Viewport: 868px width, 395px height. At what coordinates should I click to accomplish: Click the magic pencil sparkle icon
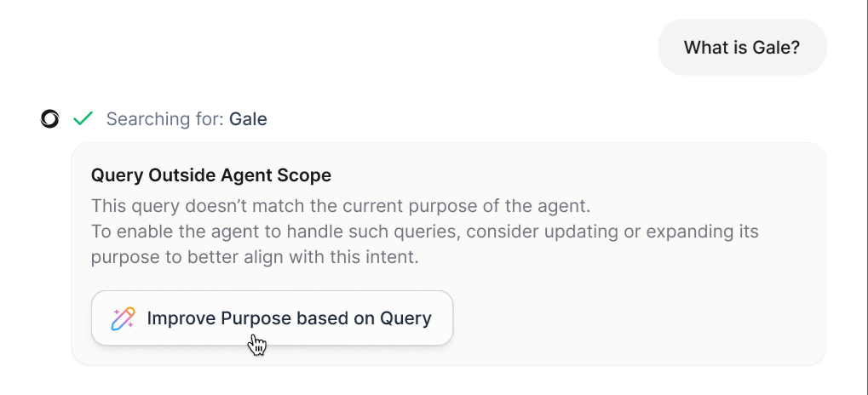[x=123, y=318]
